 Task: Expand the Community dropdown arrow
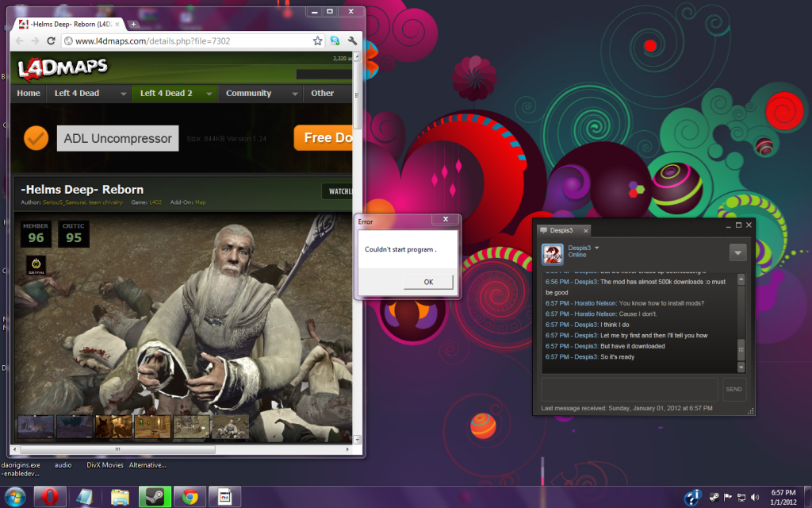[x=295, y=94]
